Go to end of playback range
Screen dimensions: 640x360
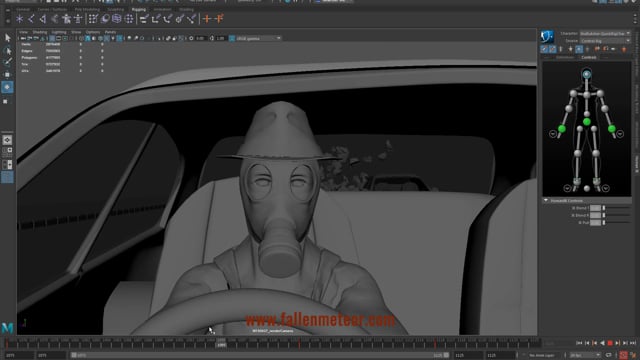tap(633, 343)
